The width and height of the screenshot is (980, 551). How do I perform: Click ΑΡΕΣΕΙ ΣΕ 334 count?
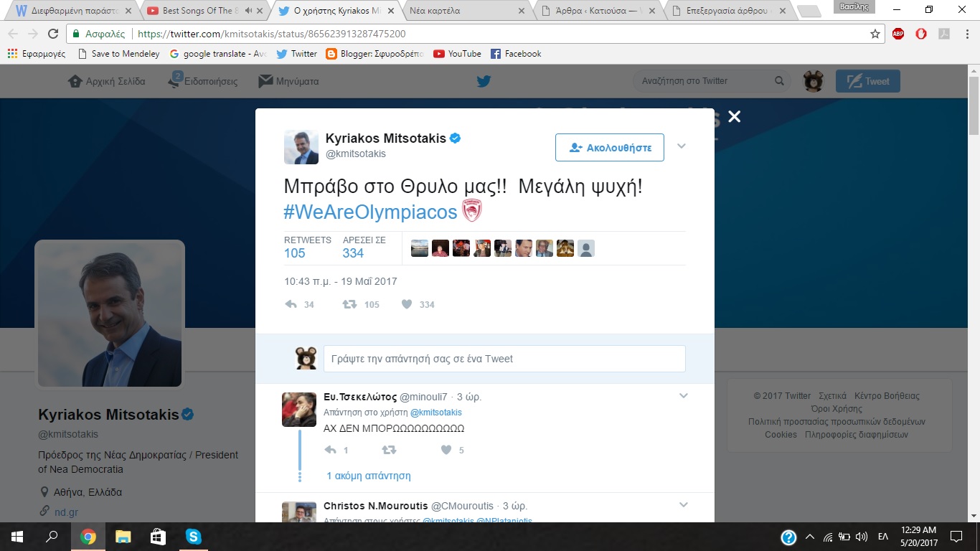tap(364, 247)
